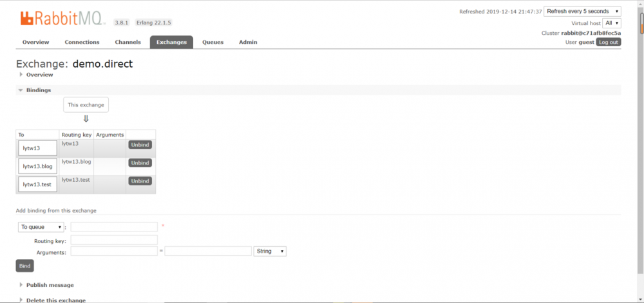This screenshot has width=644, height=303.
Task: Click the Arguments column header
Action: 109,135
